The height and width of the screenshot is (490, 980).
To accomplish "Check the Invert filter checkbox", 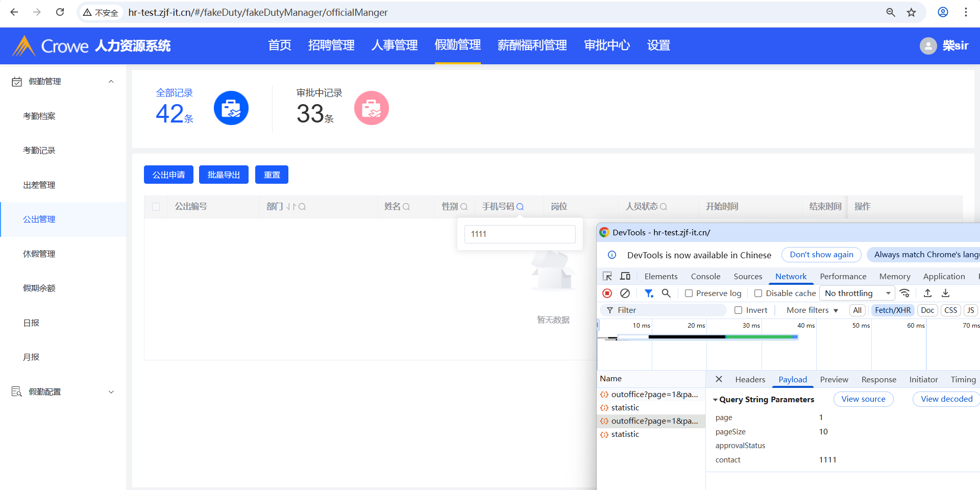I will [x=738, y=310].
